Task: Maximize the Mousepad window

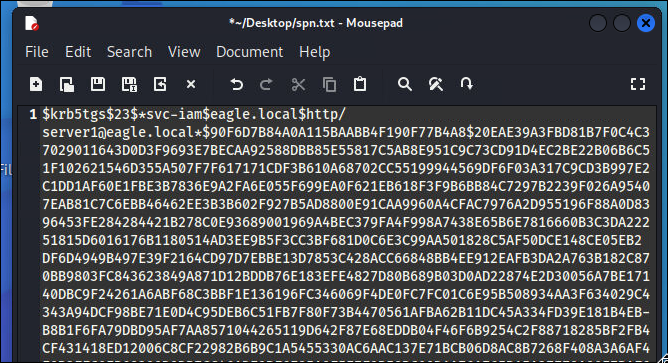Action: coord(622,23)
